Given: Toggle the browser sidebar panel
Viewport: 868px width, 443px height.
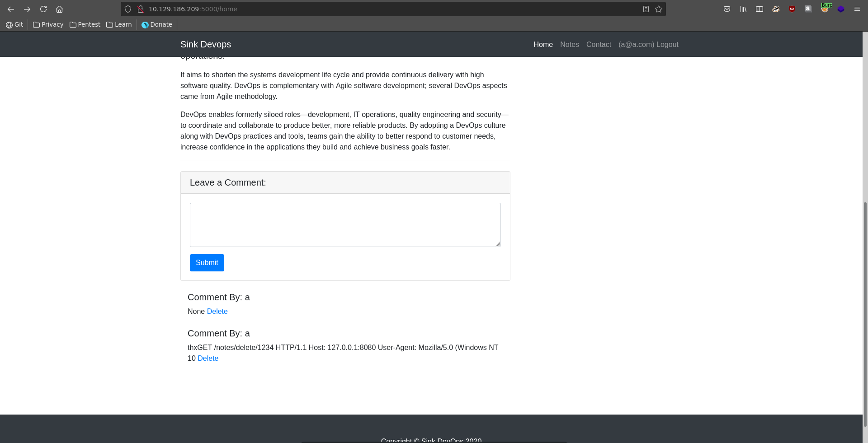Looking at the screenshot, I should pyautogui.click(x=759, y=9).
